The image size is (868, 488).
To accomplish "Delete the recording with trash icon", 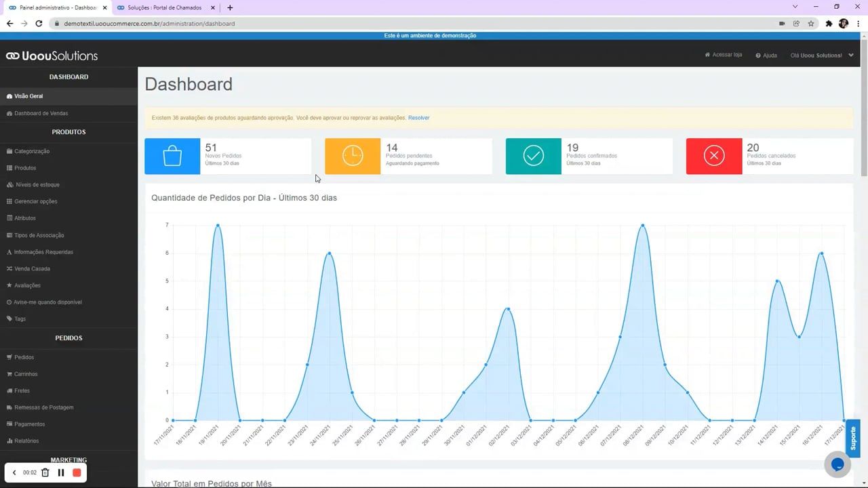I will tap(45, 472).
